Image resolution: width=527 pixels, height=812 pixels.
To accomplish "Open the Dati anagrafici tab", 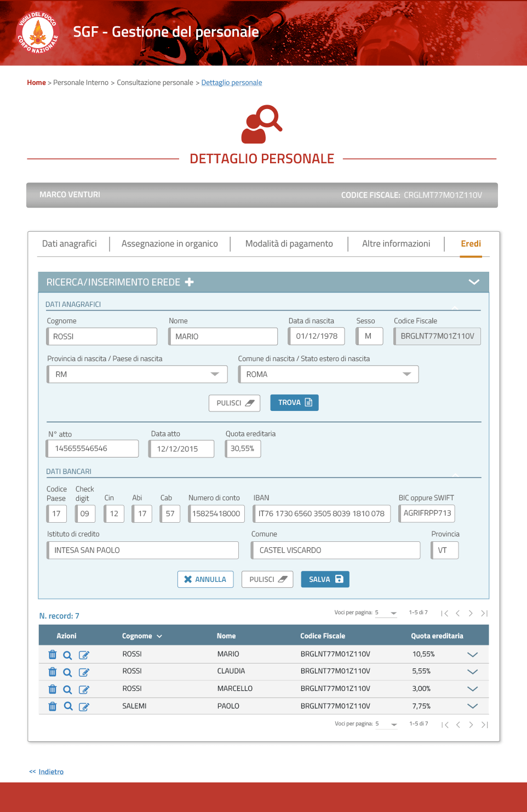I will click(70, 244).
